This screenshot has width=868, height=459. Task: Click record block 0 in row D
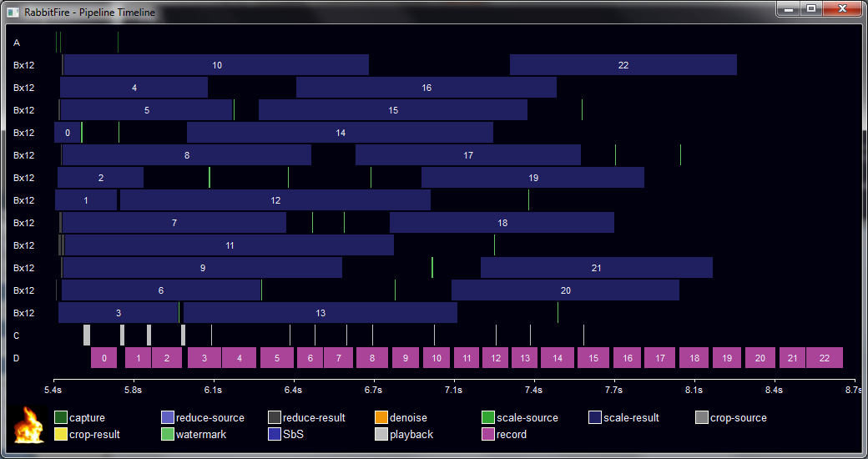coord(103,358)
